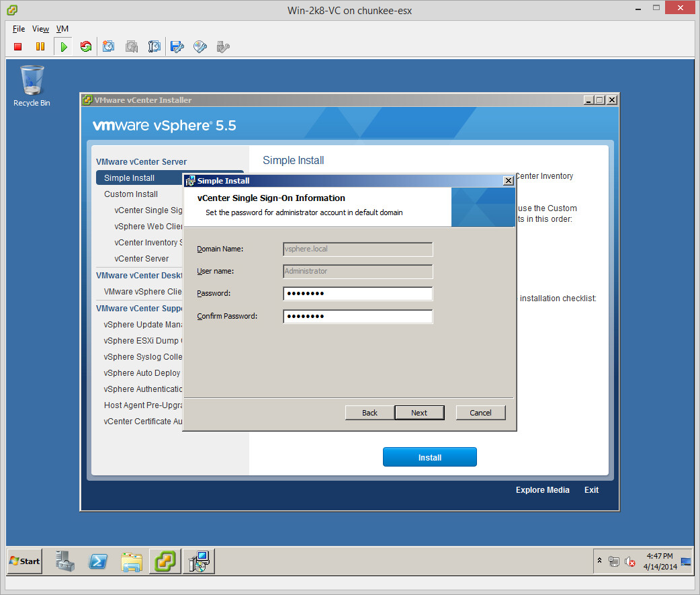The image size is (700, 595).
Task: Power off the VM with the red stop icon
Action: tap(18, 46)
